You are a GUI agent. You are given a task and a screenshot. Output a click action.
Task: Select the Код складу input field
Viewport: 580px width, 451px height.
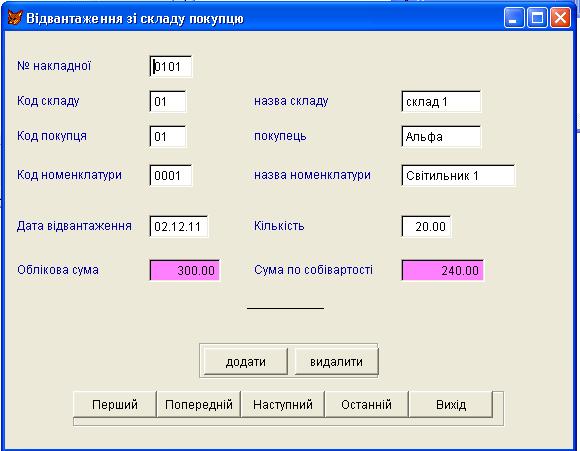[168, 101]
